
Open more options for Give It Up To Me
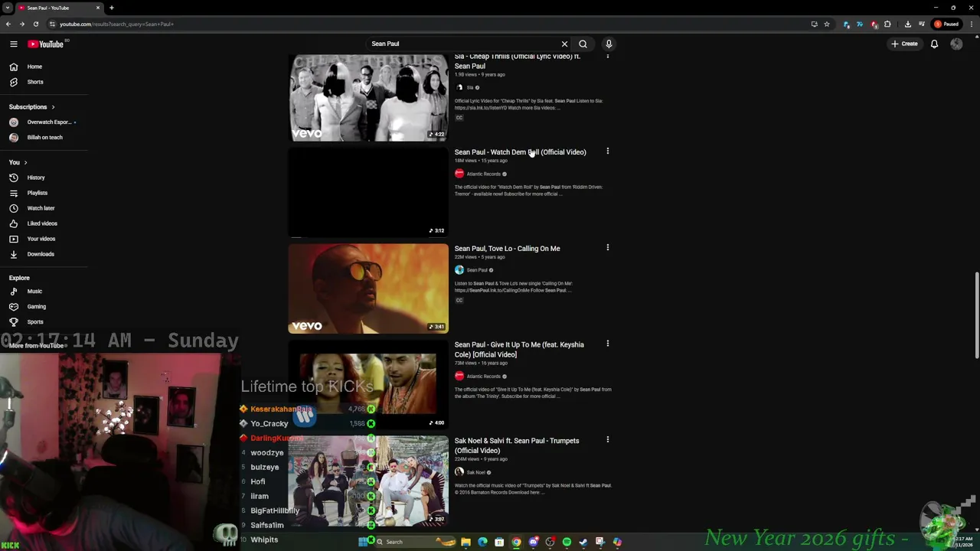pos(608,344)
